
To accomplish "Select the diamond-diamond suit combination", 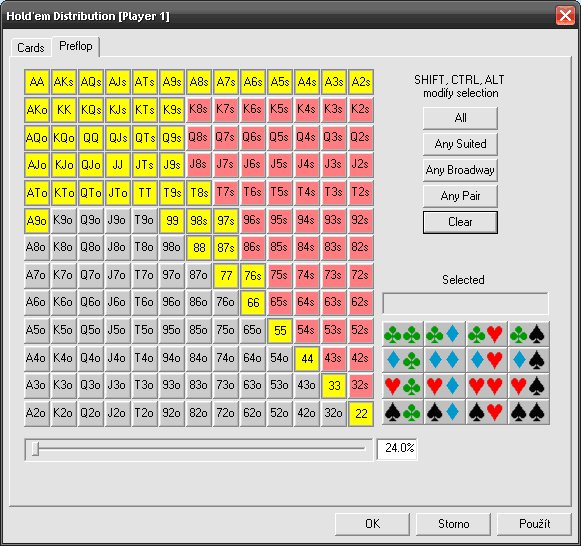I will [x=444, y=360].
